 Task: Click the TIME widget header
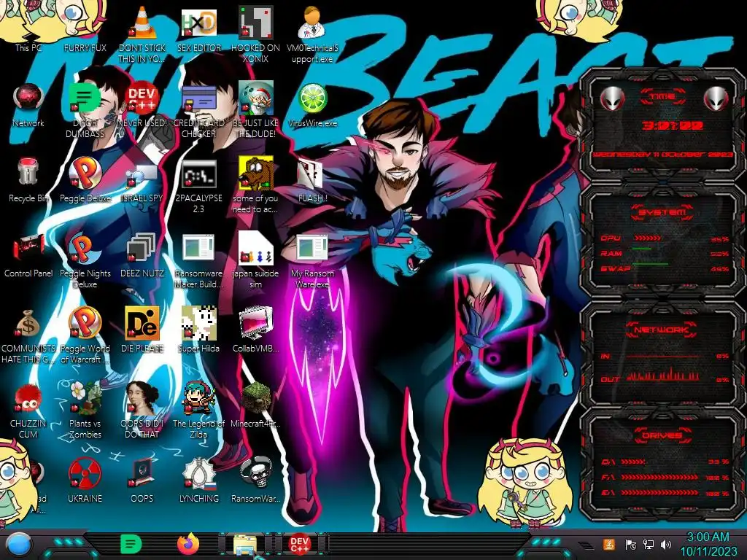[662, 97]
